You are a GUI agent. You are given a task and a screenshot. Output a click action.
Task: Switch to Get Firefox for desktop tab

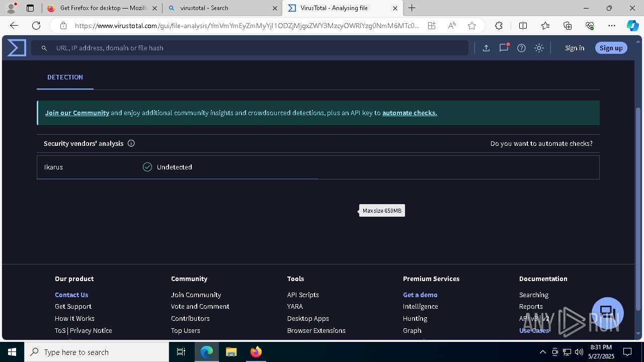102,8
